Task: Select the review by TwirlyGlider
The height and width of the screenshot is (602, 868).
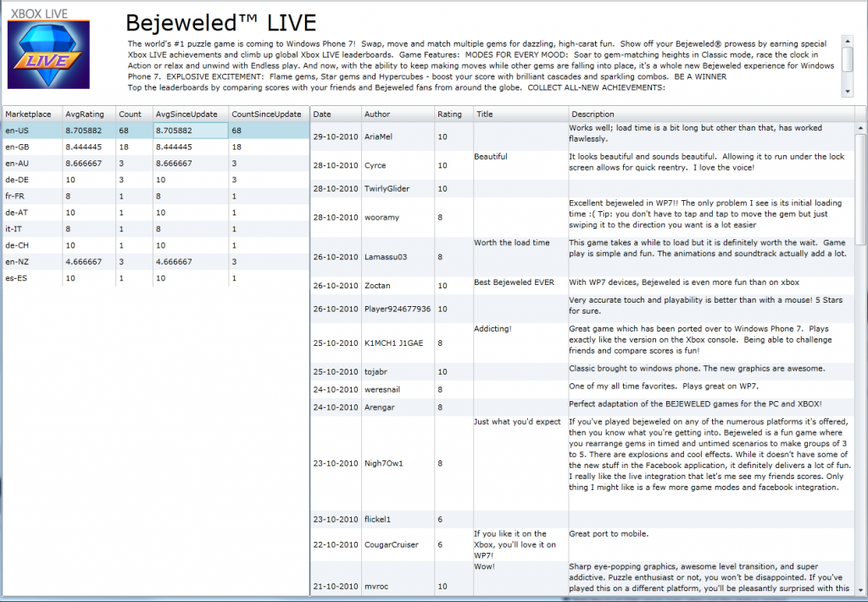Action: (582, 189)
